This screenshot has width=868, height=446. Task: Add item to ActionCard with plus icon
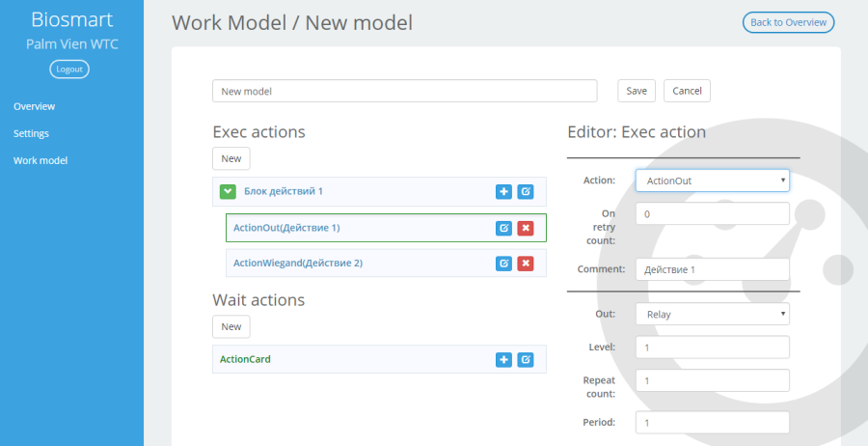tap(503, 359)
